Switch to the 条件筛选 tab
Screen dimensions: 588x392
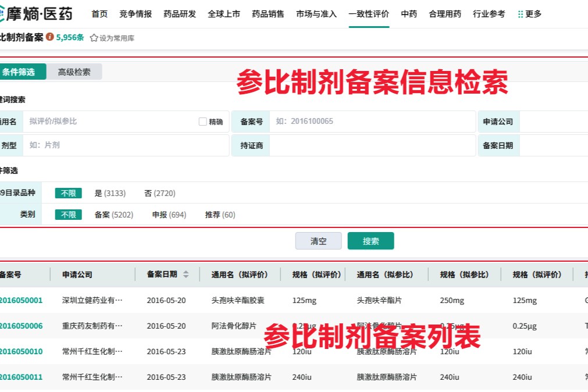coord(20,72)
